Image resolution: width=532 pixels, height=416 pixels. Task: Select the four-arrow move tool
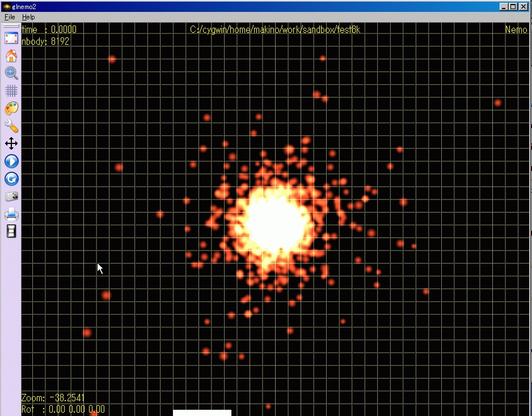tap(11, 143)
